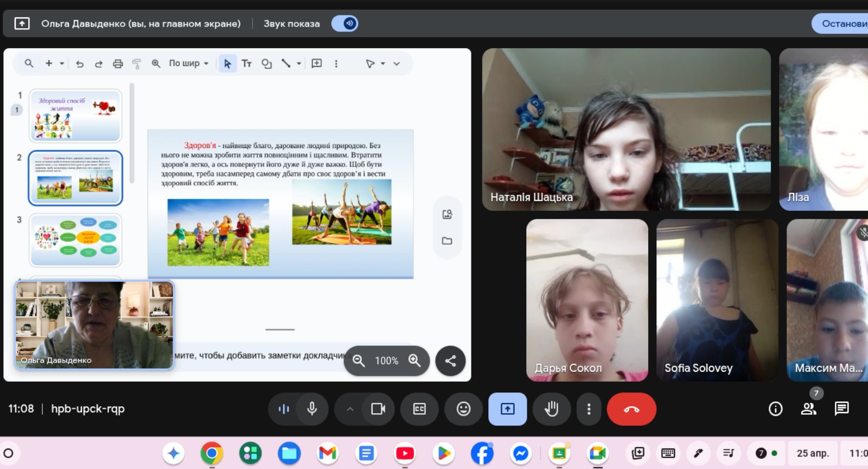
Task: Select the paint format tool
Action: [137, 64]
